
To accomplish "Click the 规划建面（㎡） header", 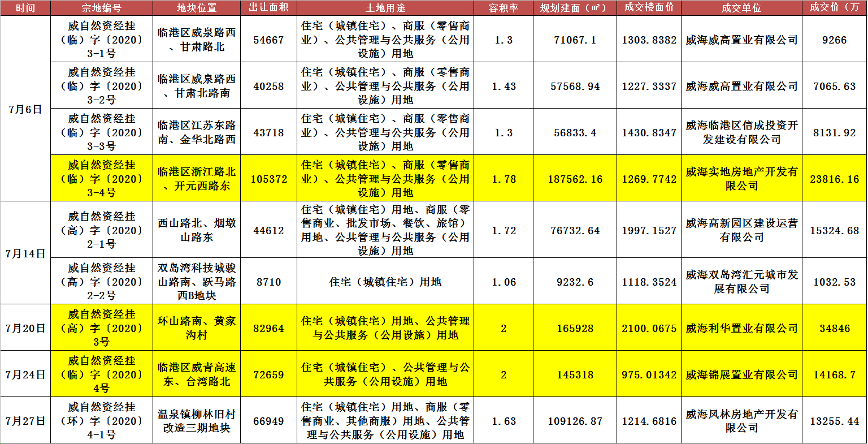I will click(575, 8).
